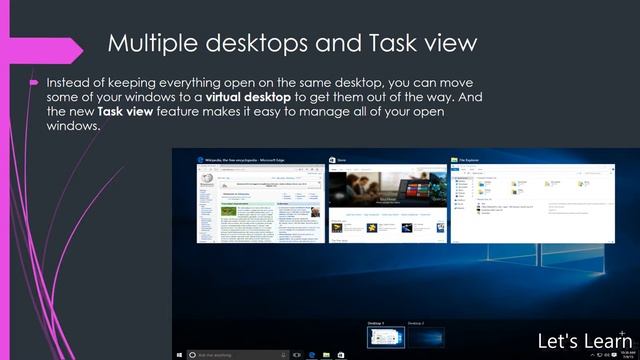
Task: Toggle the Task view taskbar button
Action: pyautogui.click(x=297, y=355)
